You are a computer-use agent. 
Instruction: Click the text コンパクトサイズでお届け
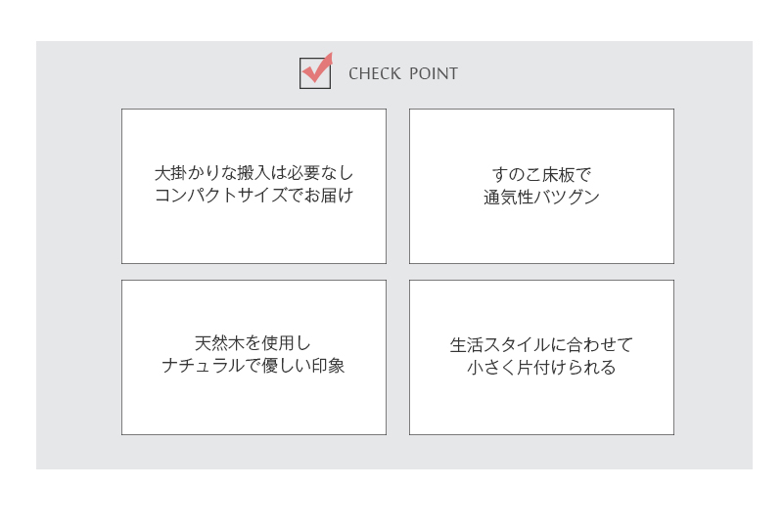coord(253,196)
